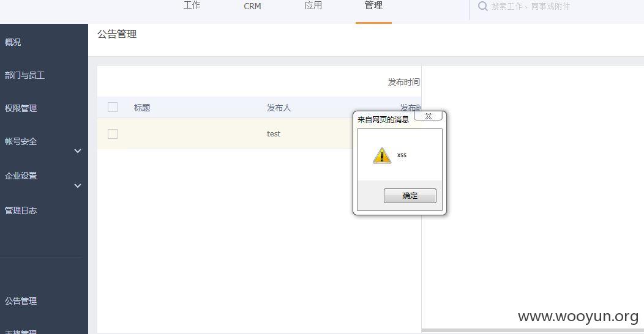
Task: Click publisher name test in the row
Action: 274,134
